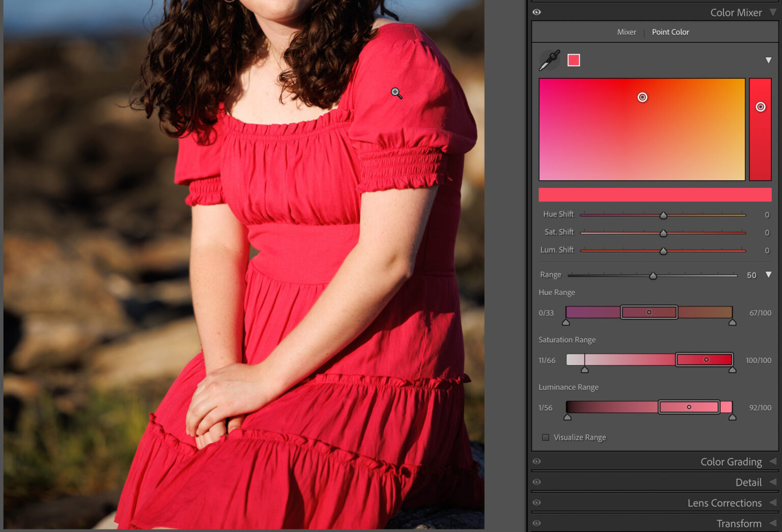Toggle Color Grading panel visibility eye
Viewport: 782px width, 532px height.
(x=537, y=461)
